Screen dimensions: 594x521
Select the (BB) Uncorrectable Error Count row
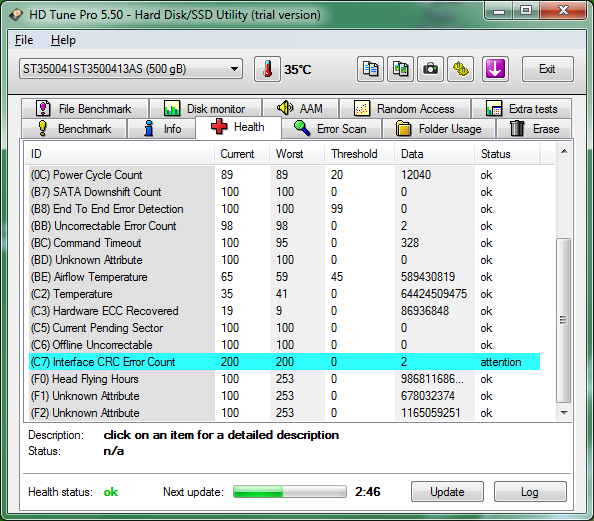[284, 226]
